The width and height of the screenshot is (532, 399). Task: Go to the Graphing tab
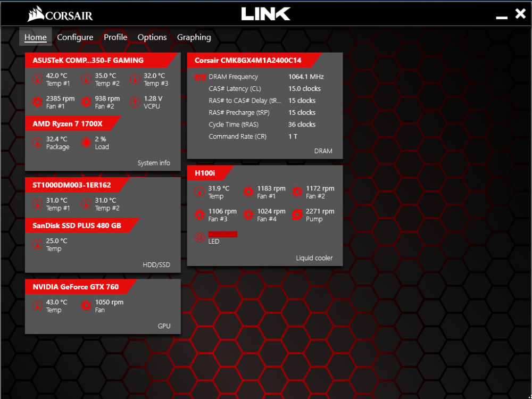point(194,37)
